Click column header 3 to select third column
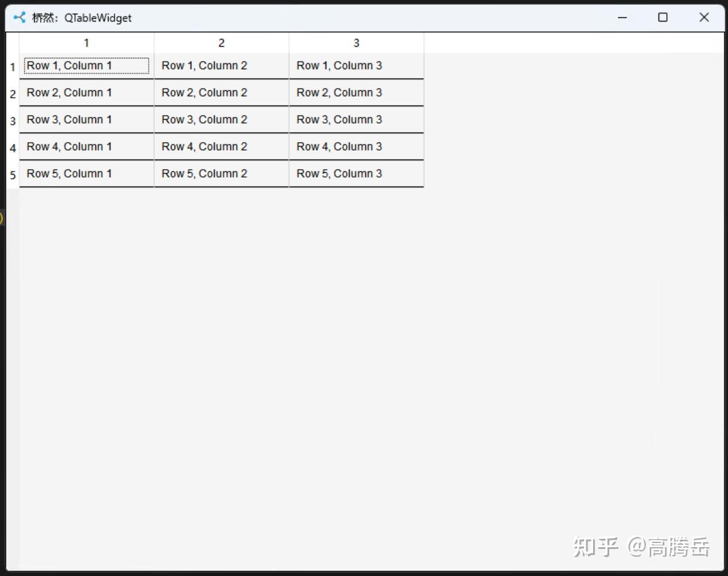 356,43
